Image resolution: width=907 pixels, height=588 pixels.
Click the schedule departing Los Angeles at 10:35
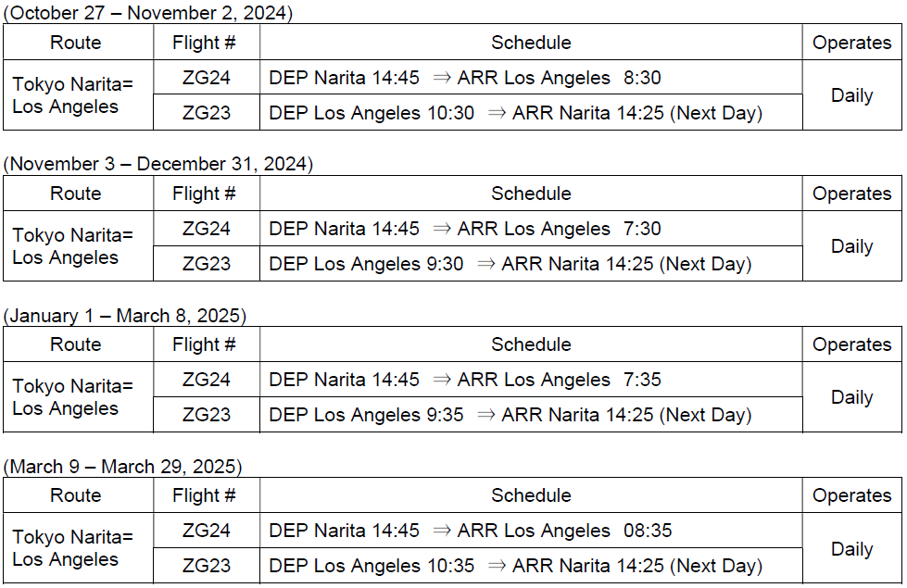click(x=515, y=566)
